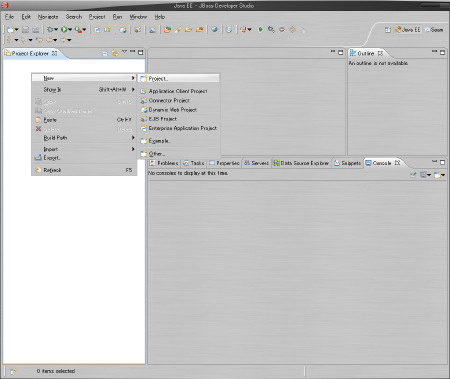Click the Project icon in New submenu
The height and width of the screenshot is (379, 450).
[x=144, y=79]
